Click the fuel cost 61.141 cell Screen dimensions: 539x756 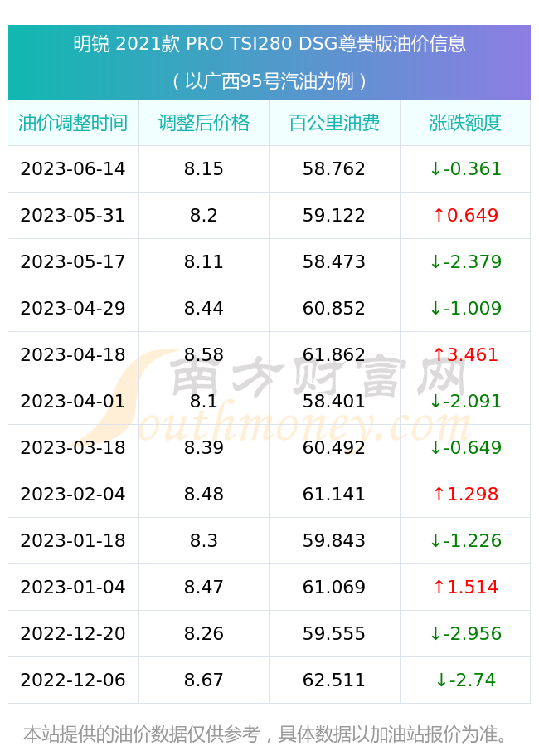(x=334, y=495)
